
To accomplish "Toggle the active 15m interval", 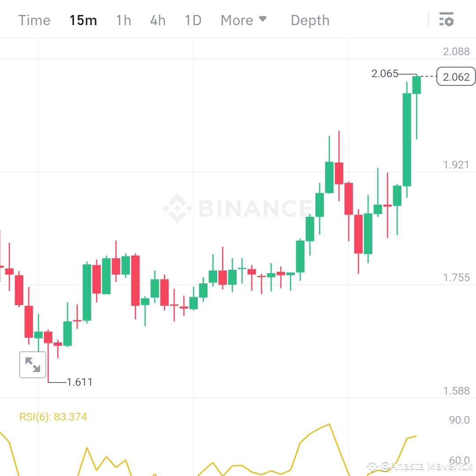I will [x=83, y=20].
